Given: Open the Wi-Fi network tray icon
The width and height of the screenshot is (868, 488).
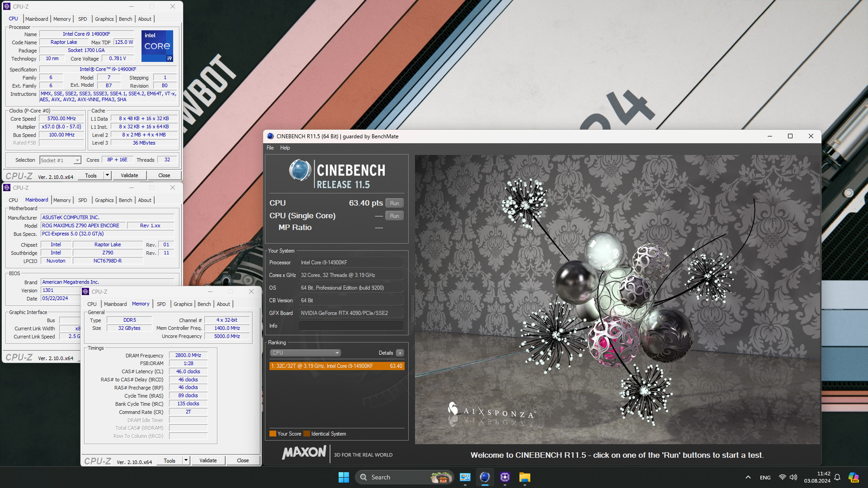Looking at the screenshot, I should [x=782, y=477].
